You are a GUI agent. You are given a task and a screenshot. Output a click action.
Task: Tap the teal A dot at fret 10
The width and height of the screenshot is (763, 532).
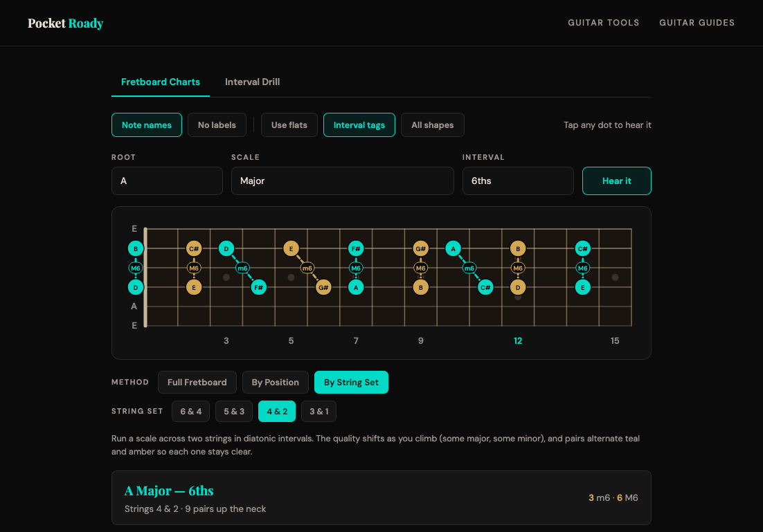453,248
